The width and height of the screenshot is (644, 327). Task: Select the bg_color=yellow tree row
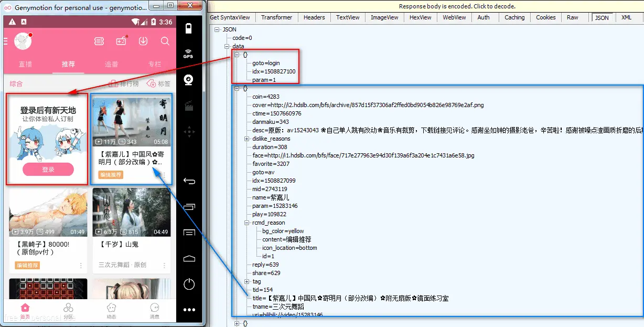click(283, 231)
